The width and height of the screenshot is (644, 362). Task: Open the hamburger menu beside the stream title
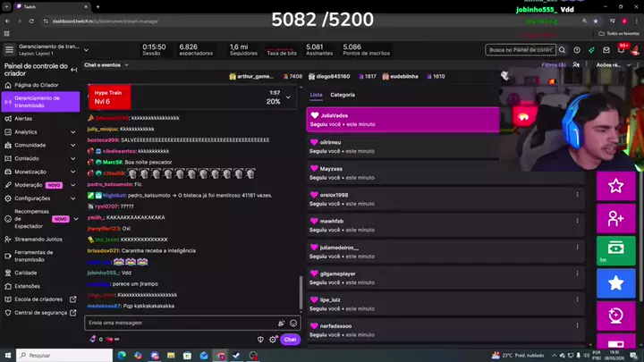(x=9, y=50)
